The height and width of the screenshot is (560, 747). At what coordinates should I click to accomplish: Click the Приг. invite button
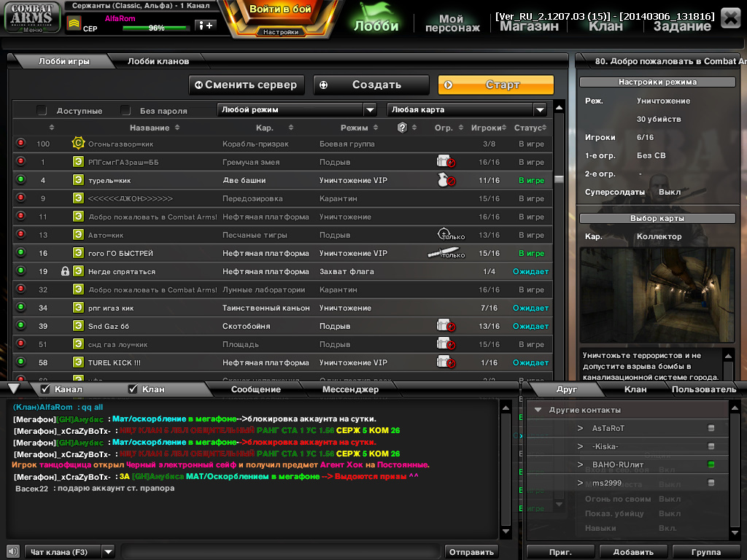pos(560,552)
